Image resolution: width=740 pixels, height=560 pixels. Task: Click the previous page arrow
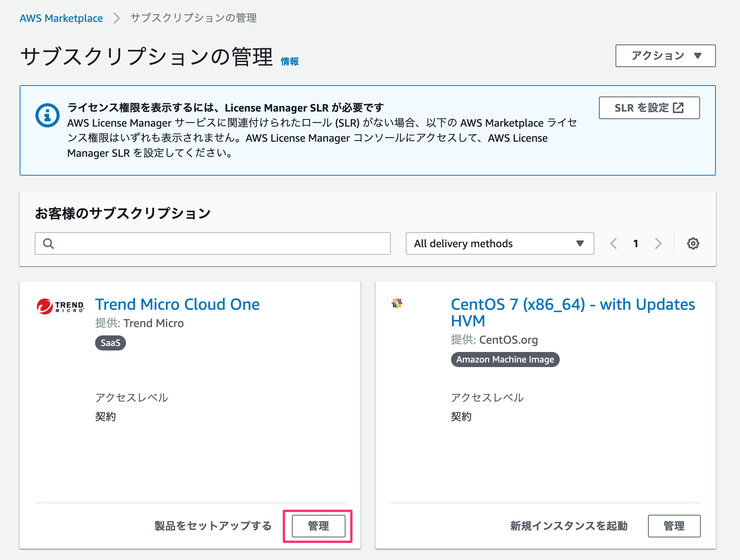[x=613, y=243]
